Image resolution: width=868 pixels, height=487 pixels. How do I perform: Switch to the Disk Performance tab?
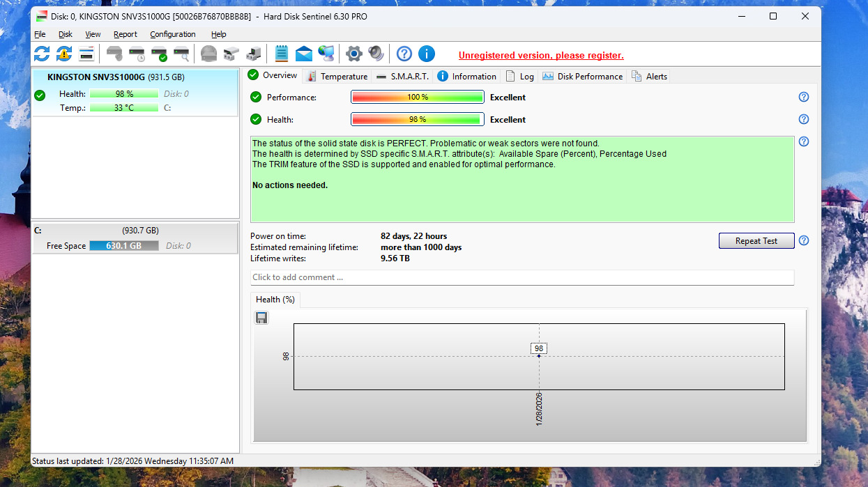point(582,76)
